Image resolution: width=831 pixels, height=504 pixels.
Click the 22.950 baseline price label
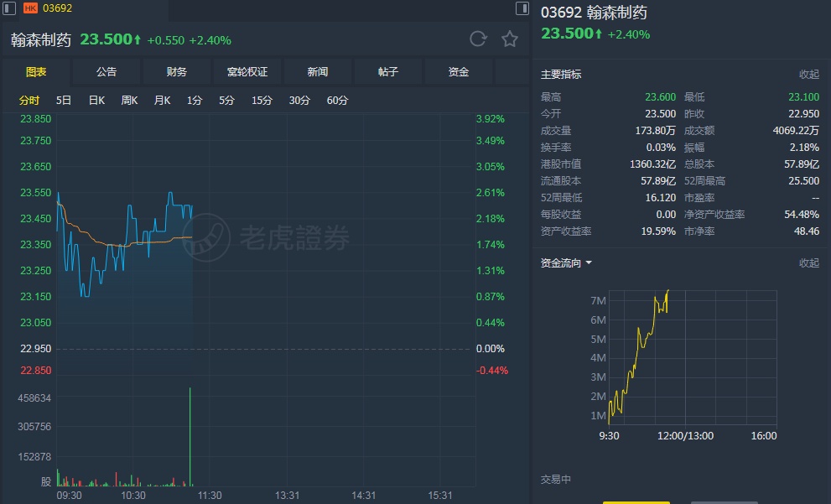[x=35, y=349]
